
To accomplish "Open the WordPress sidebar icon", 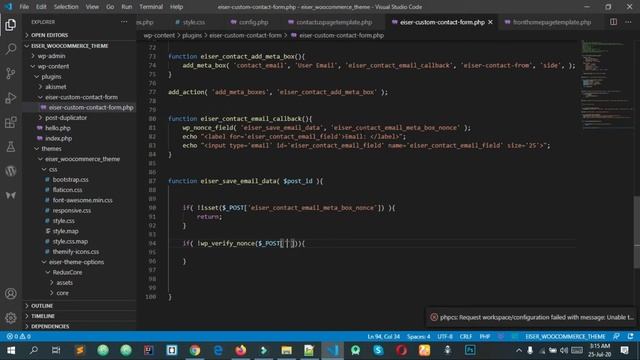I will [x=11, y=171].
